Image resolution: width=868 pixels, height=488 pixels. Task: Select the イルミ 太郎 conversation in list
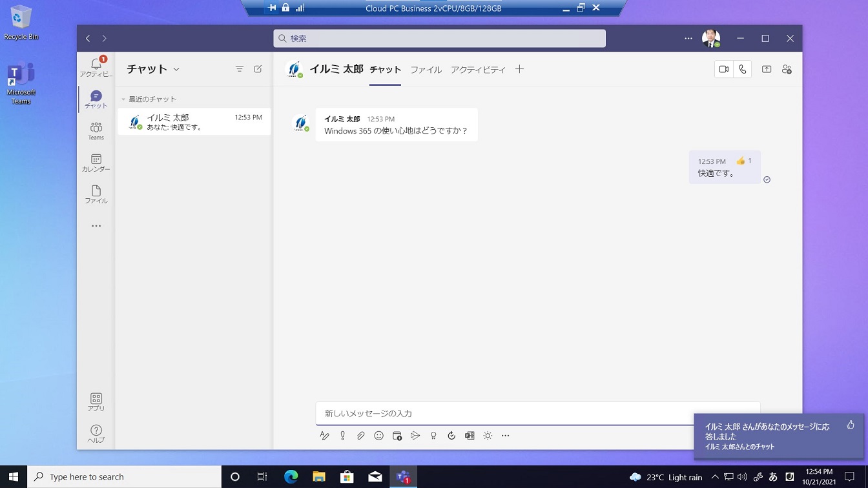(x=194, y=122)
